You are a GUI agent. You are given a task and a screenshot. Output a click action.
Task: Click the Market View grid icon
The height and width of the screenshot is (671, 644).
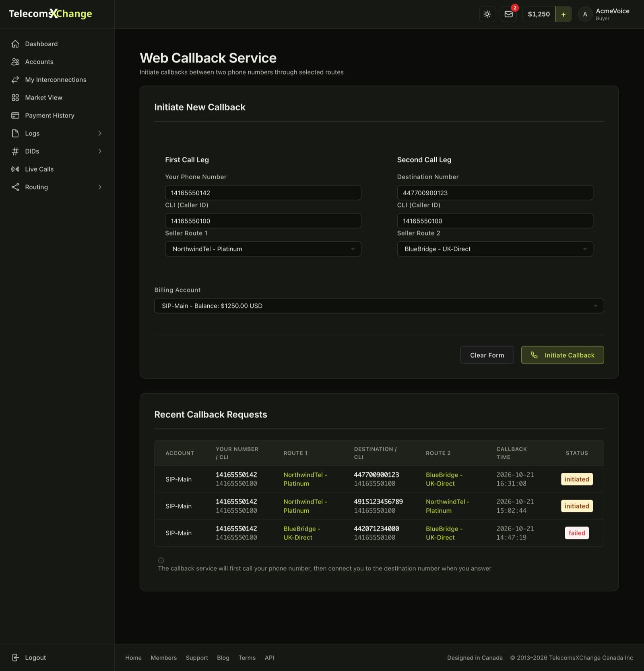point(15,97)
